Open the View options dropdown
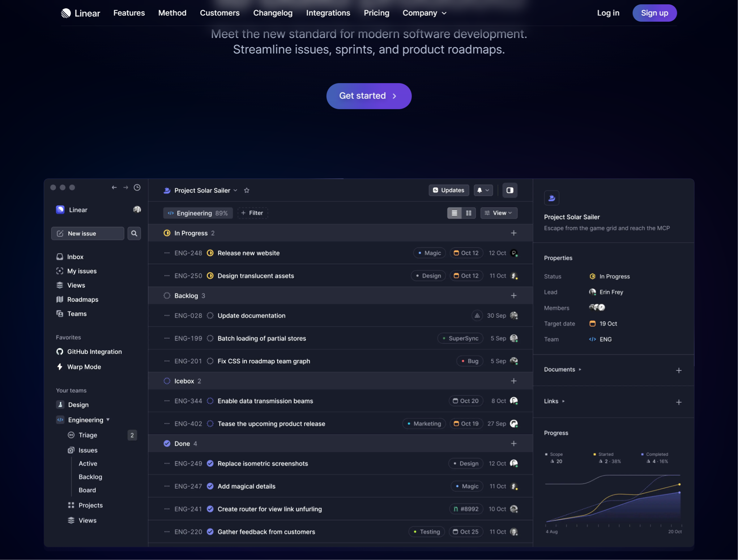The width and height of the screenshot is (738, 560). pyautogui.click(x=499, y=213)
